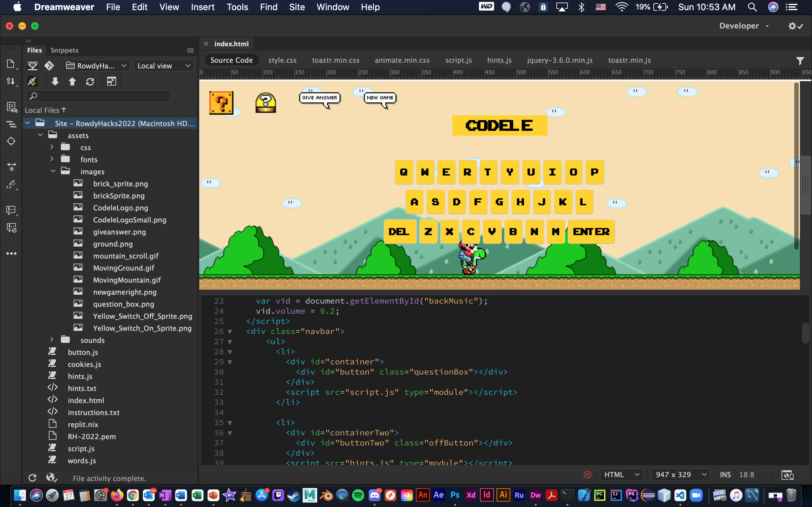The height and width of the screenshot is (507, 812).
Task: Click the filter funnel icon for related files
Action: point(800,61)
